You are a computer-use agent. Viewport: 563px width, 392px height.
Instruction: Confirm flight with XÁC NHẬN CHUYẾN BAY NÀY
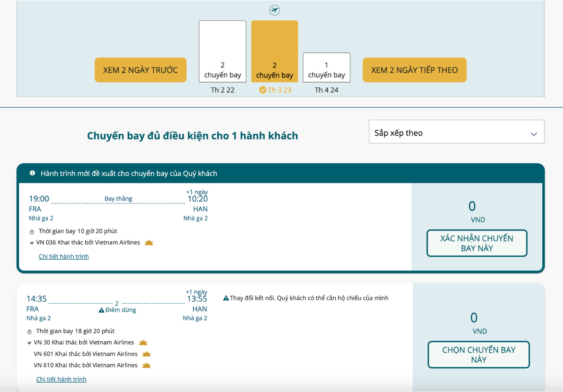(x=477, y=243)
